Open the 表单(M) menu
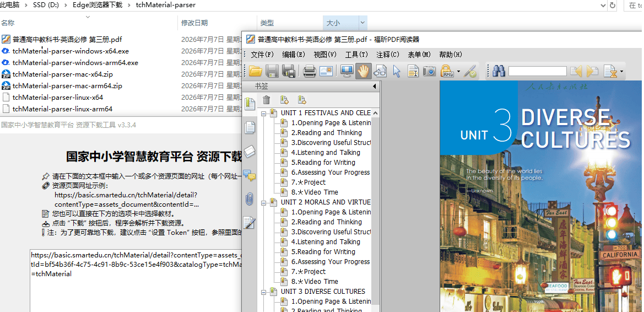 [419, 54]
